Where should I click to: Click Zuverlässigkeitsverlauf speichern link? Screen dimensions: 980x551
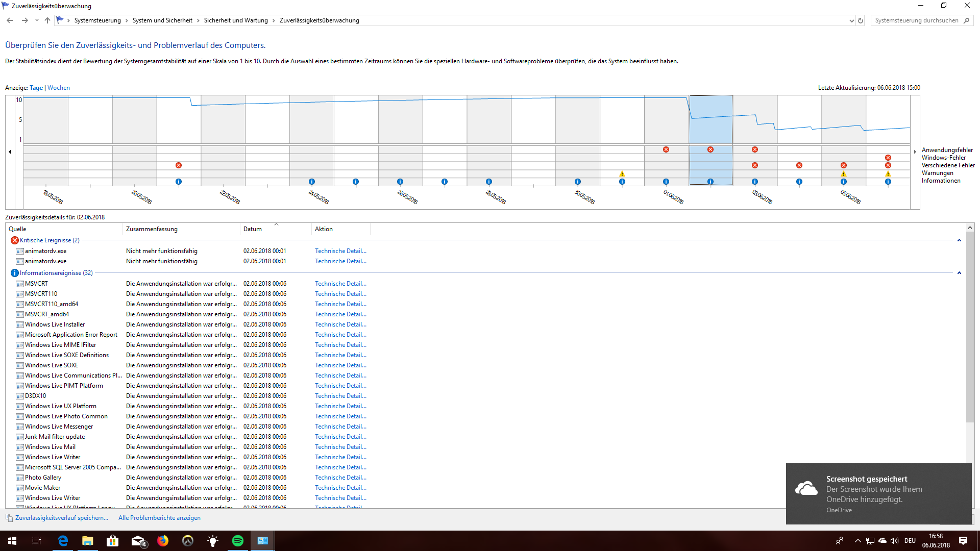tap(62, 518)
